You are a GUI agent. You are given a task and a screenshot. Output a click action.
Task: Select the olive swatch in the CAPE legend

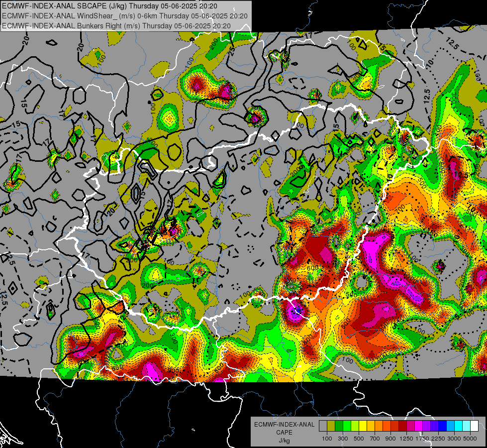coord(331,426)
